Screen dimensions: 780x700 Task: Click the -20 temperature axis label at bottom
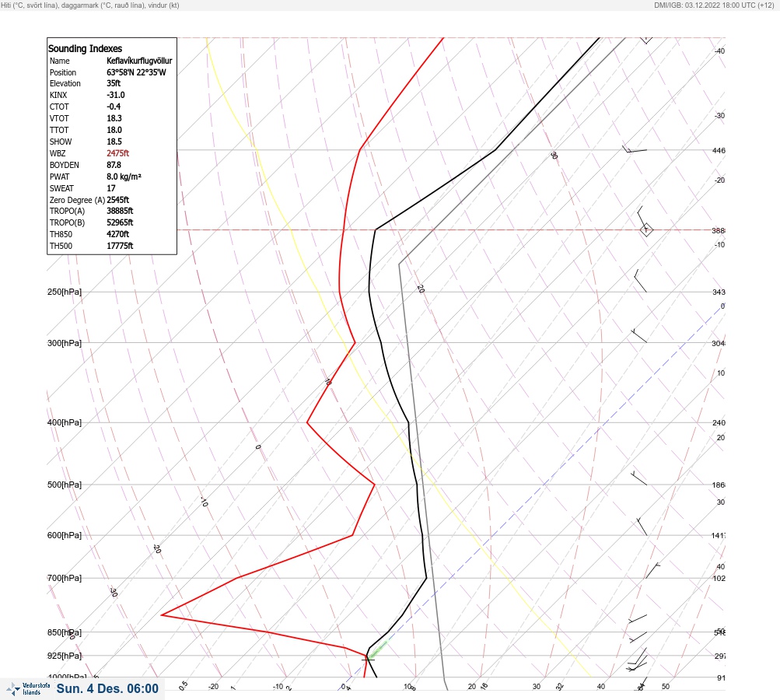click(213, 687)
